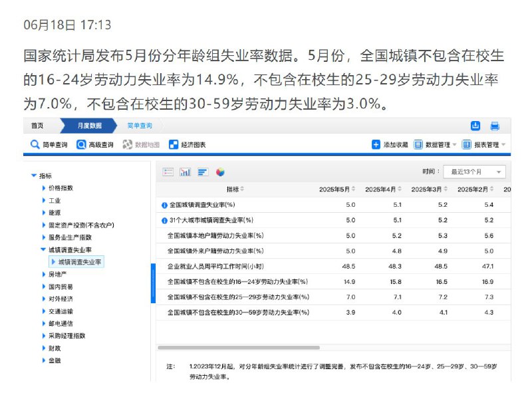The image size is (532, 403).
Task: Switch to table list view icon
Action: coord(168,172)
